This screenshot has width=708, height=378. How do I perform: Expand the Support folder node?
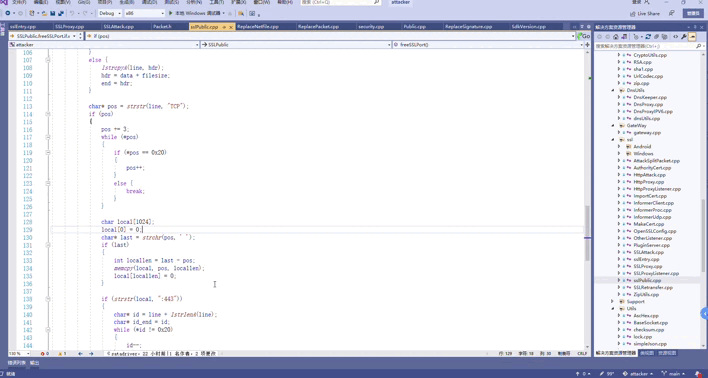point(613,301)
